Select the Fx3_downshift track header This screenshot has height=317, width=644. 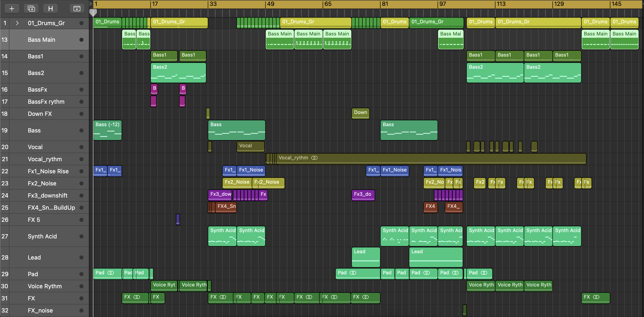(48, 195)
